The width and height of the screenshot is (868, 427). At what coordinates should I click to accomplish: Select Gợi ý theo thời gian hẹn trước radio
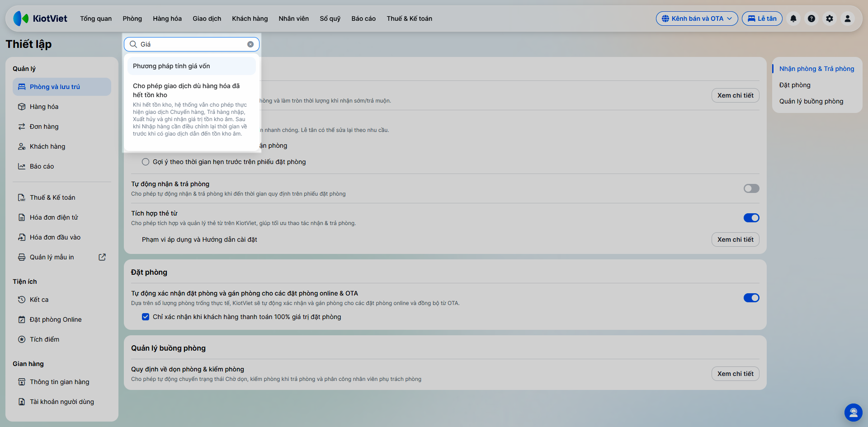click(146, 162)
